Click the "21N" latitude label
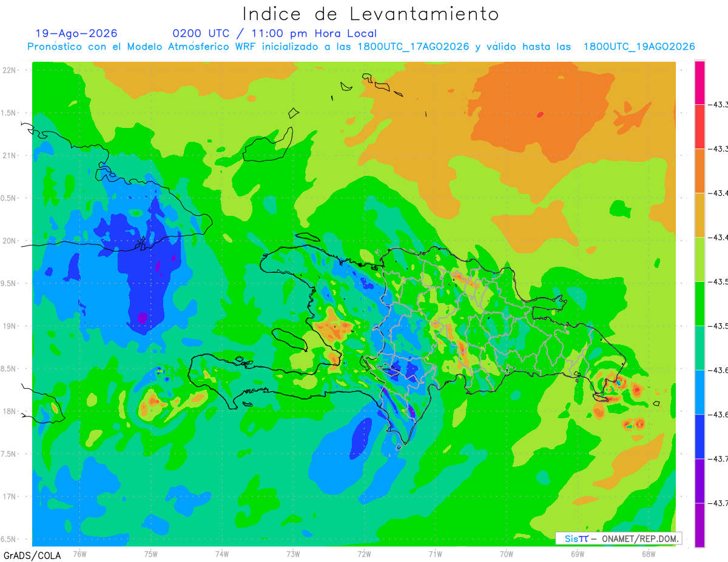Screen dimensions: 728x562 coord(10,155)
